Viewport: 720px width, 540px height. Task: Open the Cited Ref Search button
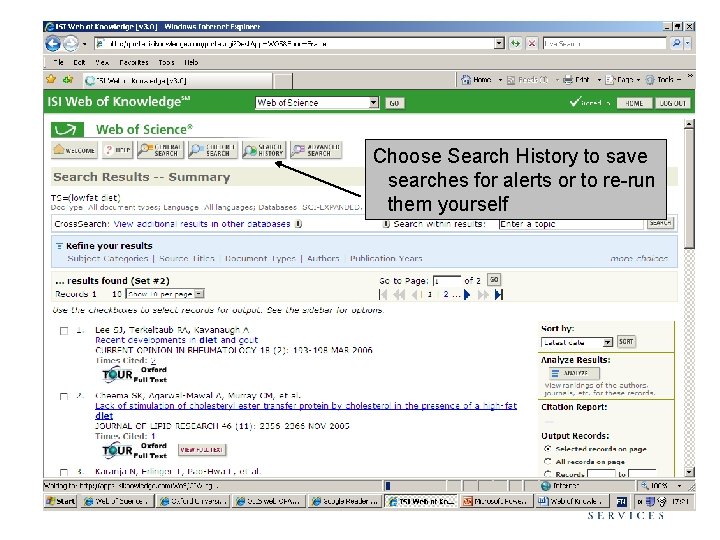click(213, 150)
